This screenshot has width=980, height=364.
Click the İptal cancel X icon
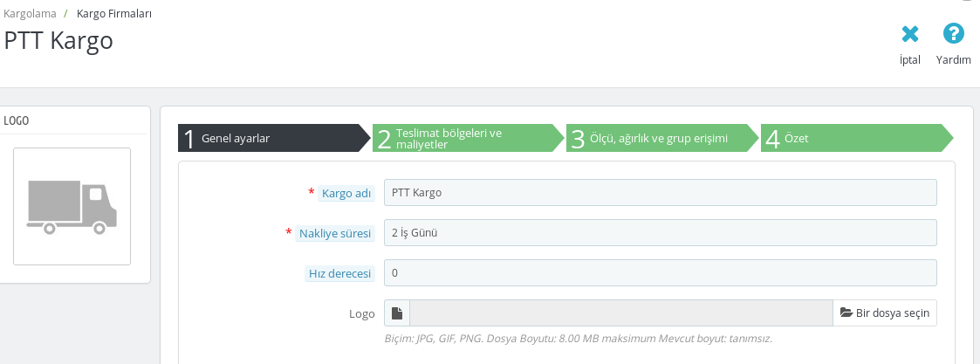[x=909, y=34]
